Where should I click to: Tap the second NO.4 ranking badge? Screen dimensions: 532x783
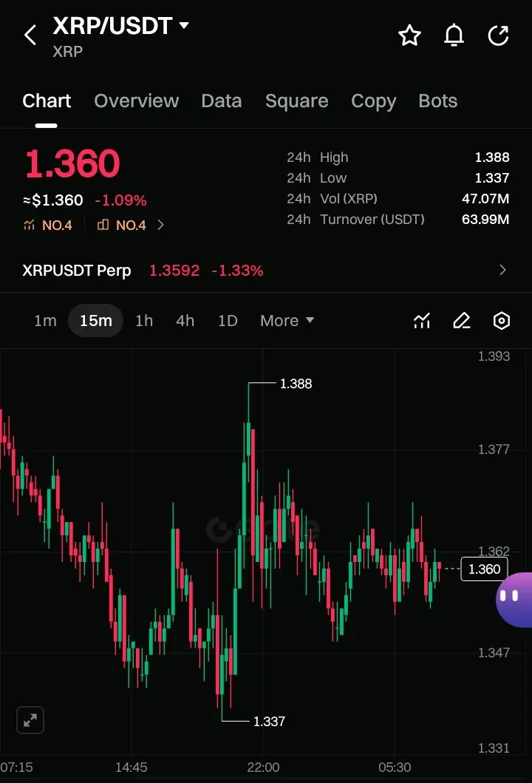tap(122, 226)
